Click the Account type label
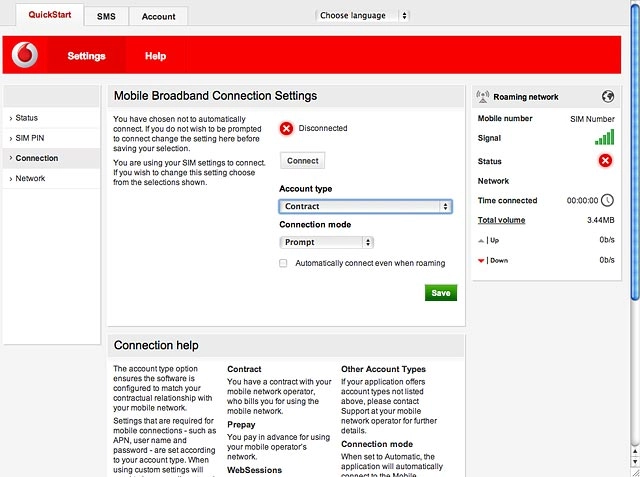The image size is (640, 477). click(305, 189)
